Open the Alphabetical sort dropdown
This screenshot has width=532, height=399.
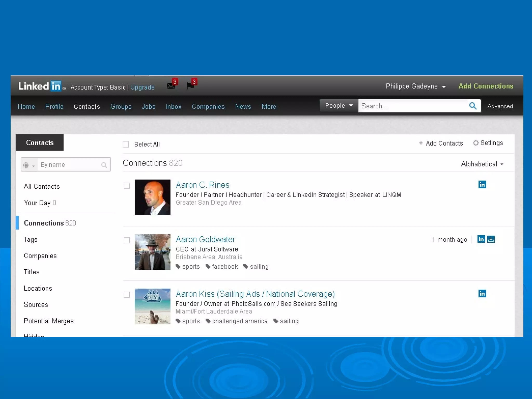click(x=482, y=164)
